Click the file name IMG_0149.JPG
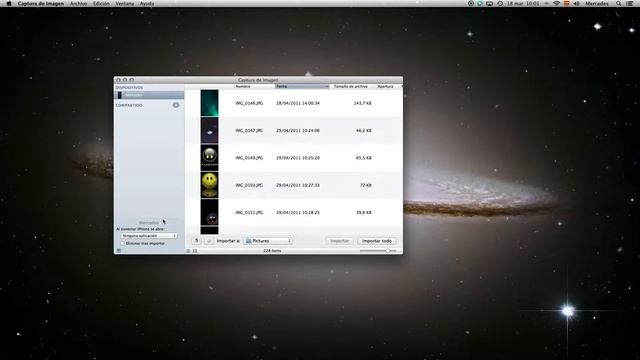 coord(249,158)
